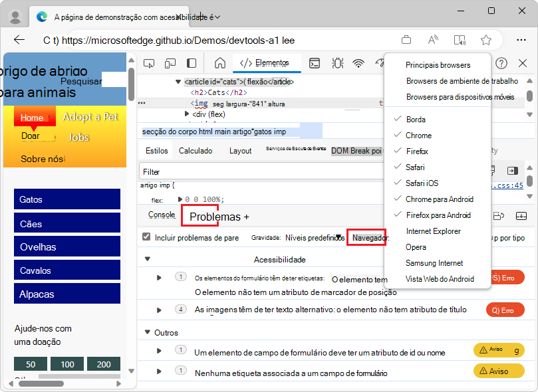Click the Adopt a Pet link
This screenshot has height=392, width=538.
click(x=90, y=116)
